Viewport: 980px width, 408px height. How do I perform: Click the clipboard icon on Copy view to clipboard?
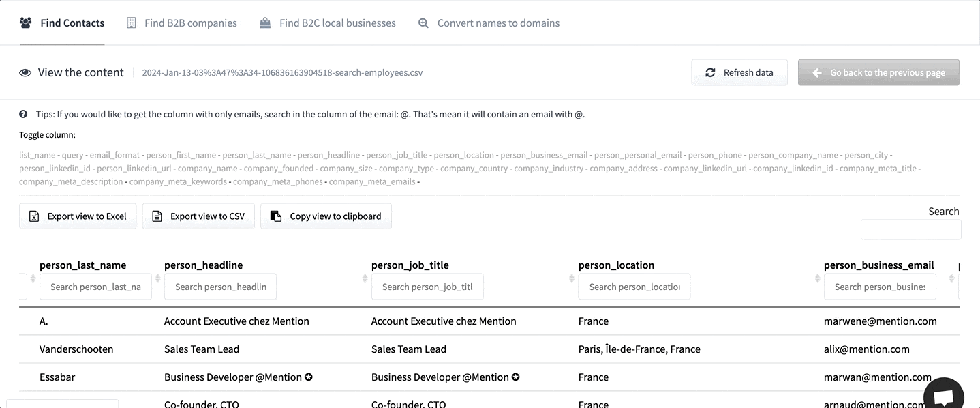point(275,216)
